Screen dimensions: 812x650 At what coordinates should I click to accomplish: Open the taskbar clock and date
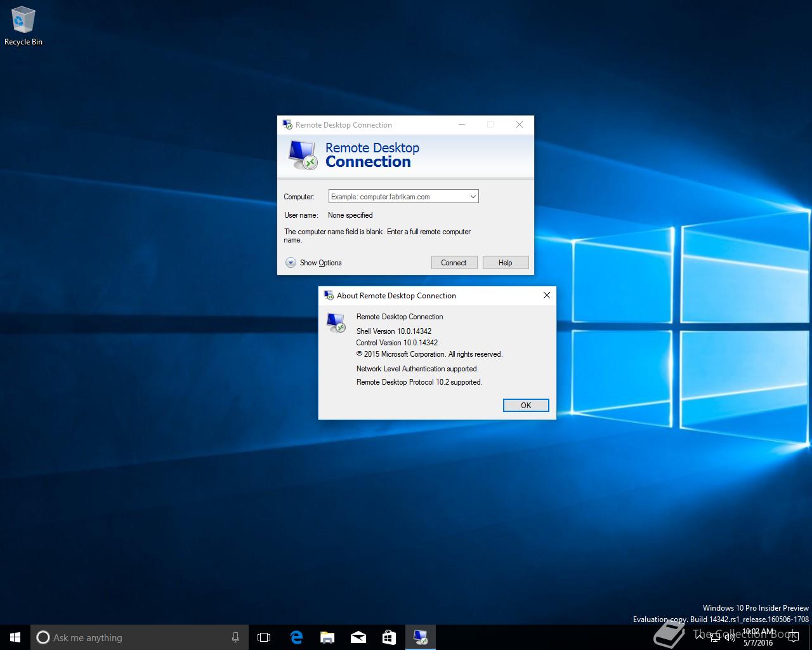pos(758,637)
